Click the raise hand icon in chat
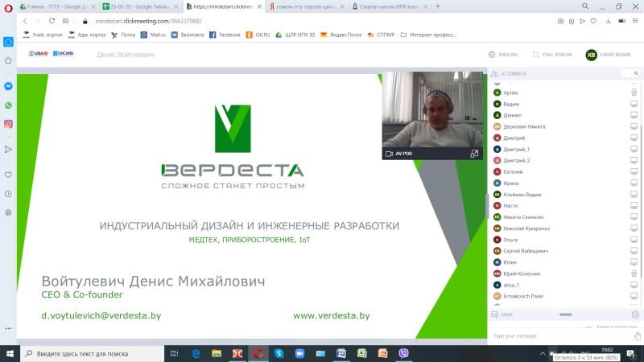 click(x=637, y=336)
